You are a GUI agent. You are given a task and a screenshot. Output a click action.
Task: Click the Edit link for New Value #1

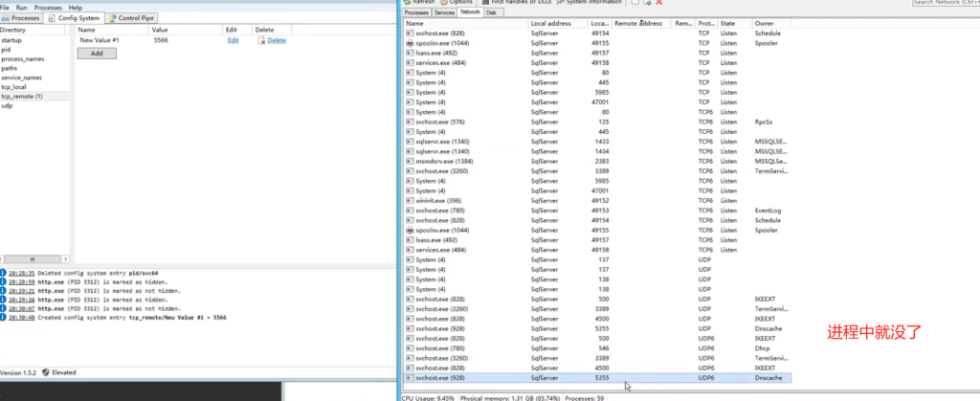pos(234,40)
